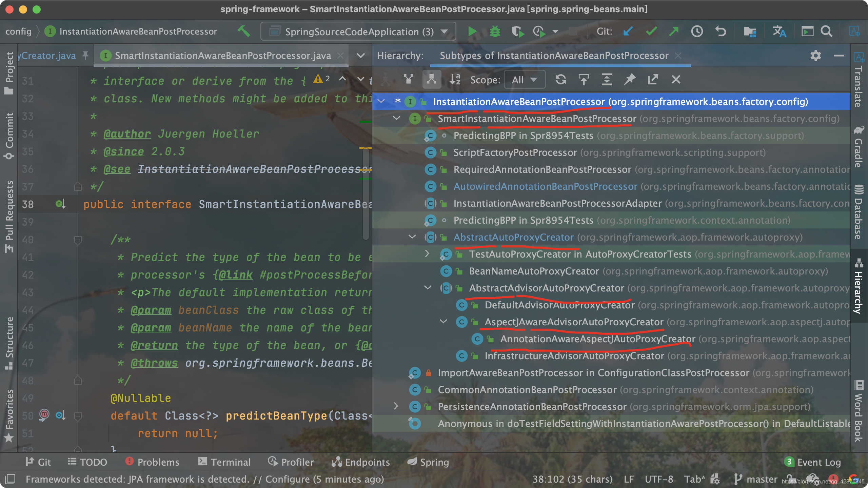Click the editor vertical scrollbar thumb
The image size is (868, 488).
click(366, 193)
